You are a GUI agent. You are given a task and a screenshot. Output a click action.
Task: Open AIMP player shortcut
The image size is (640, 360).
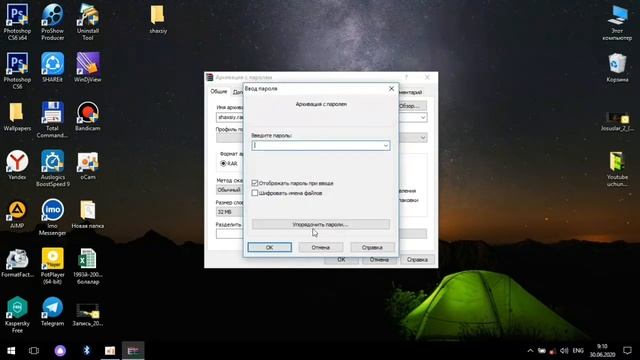click(x=17, y=214)
